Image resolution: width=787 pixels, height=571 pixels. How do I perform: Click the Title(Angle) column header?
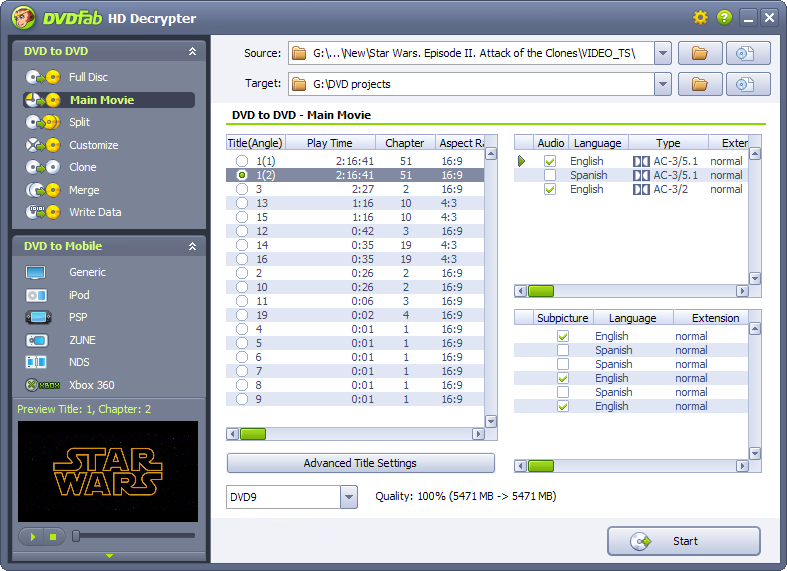click(x=255, y=143)
